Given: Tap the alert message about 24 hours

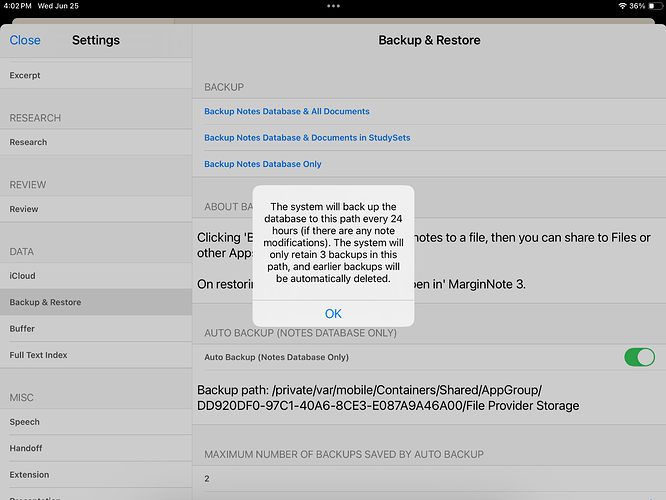Looking at the screenshot, I should (333, 243).
